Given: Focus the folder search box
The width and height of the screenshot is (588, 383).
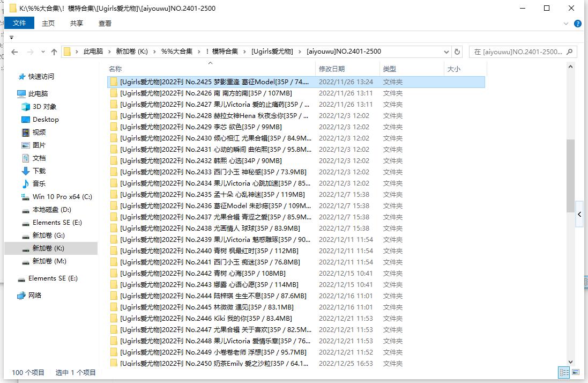Looking at the screenshot, I should point(518,52).
